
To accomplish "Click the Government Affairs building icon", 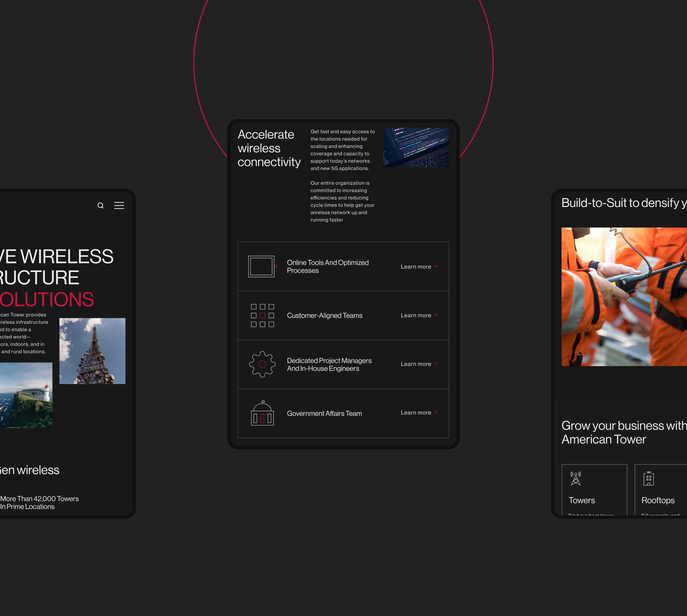I will (262, 413).
